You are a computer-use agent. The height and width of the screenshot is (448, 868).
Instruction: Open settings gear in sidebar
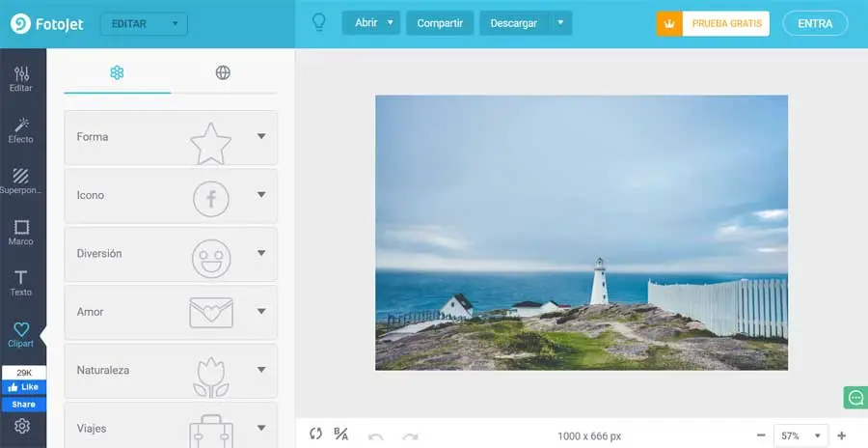point(22,426)
